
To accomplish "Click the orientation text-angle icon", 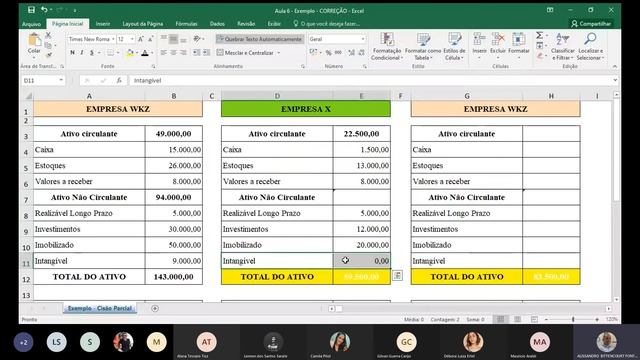I will pyautogui.click(x=197, y=39).
